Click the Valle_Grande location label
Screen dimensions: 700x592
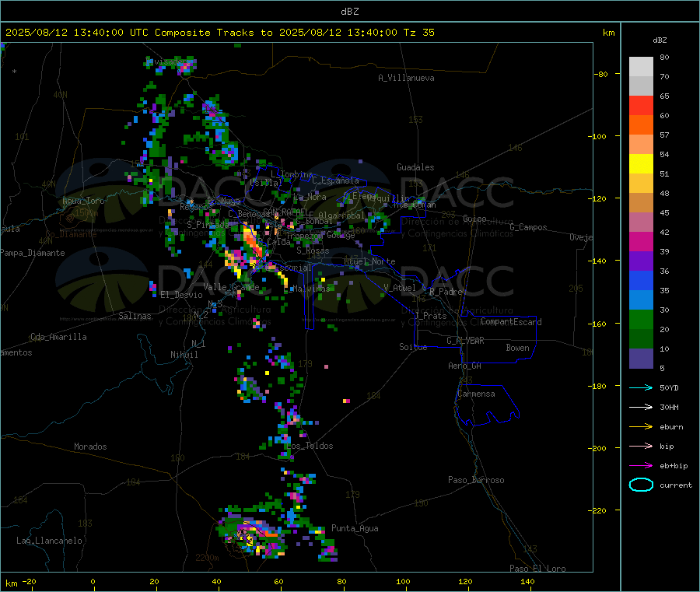231,287
